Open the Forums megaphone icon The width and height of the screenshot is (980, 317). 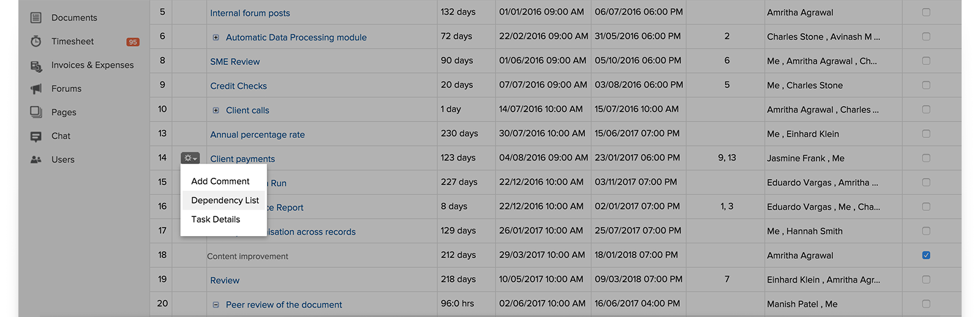pos(36,89)
